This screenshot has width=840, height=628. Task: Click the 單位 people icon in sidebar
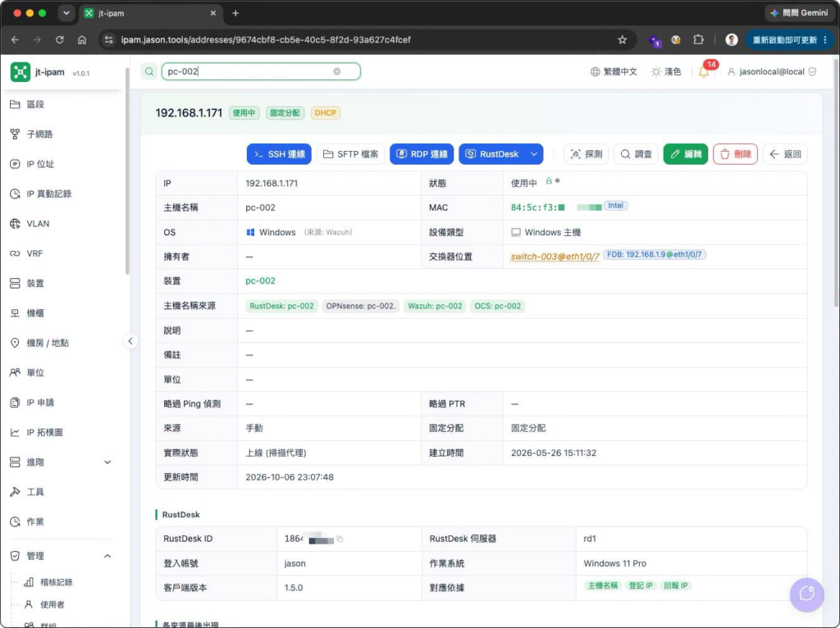(x=15, y=373)
